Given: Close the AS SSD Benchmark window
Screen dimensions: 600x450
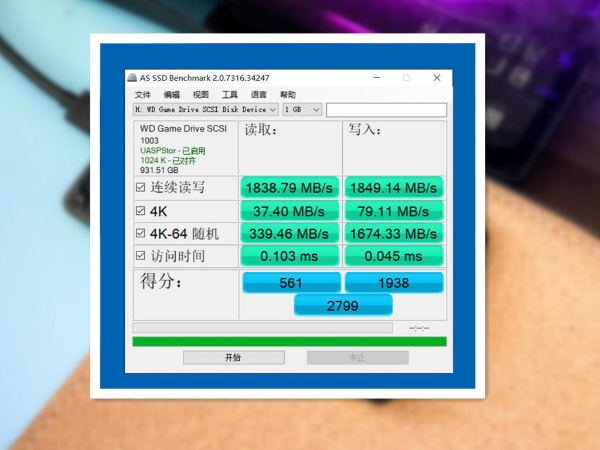Looking at the screenshot, I should point(437,78).
